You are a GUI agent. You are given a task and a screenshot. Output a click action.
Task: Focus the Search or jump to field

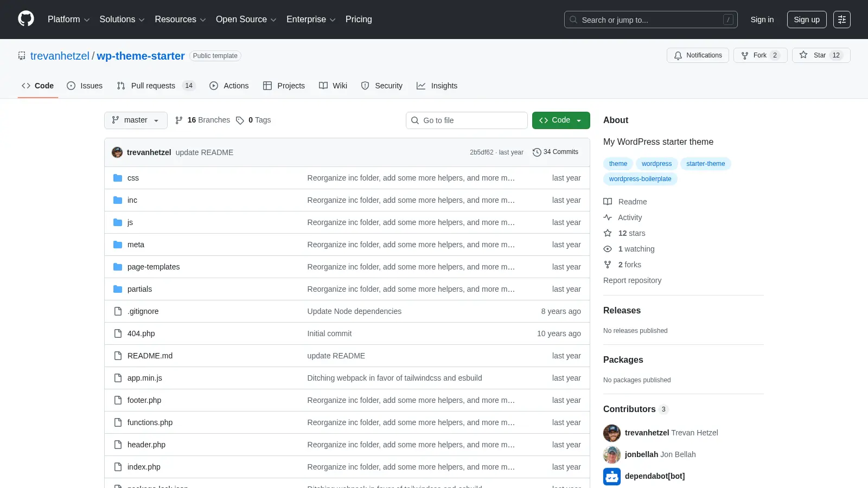pos(651,20)
